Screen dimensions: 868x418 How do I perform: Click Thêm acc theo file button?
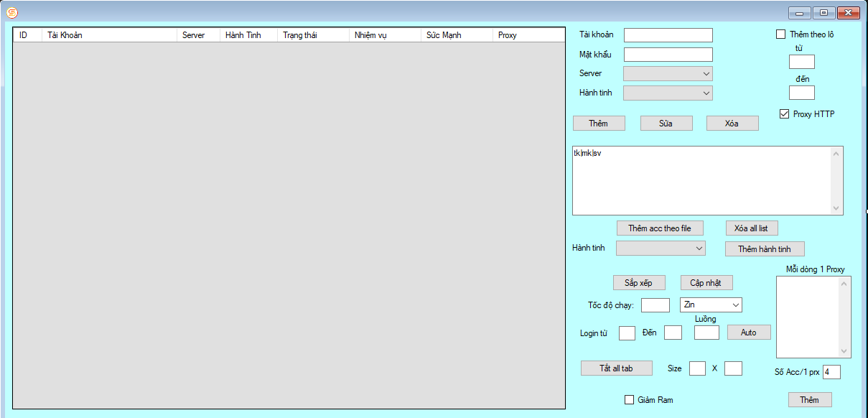coord(660,228)
